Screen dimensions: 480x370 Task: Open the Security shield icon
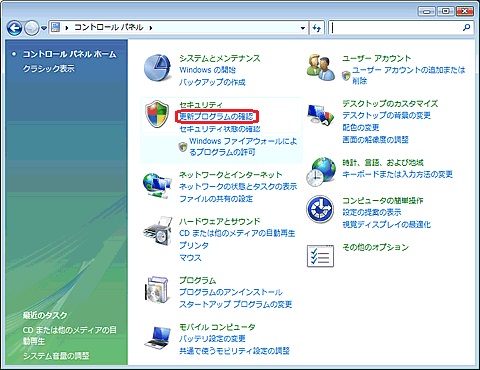click(x=157, y=114)
